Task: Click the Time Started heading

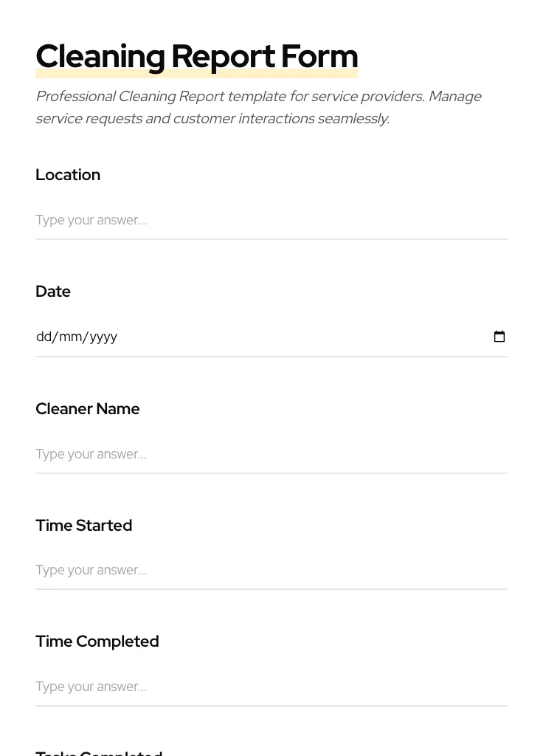Action: tap(83, 525)
